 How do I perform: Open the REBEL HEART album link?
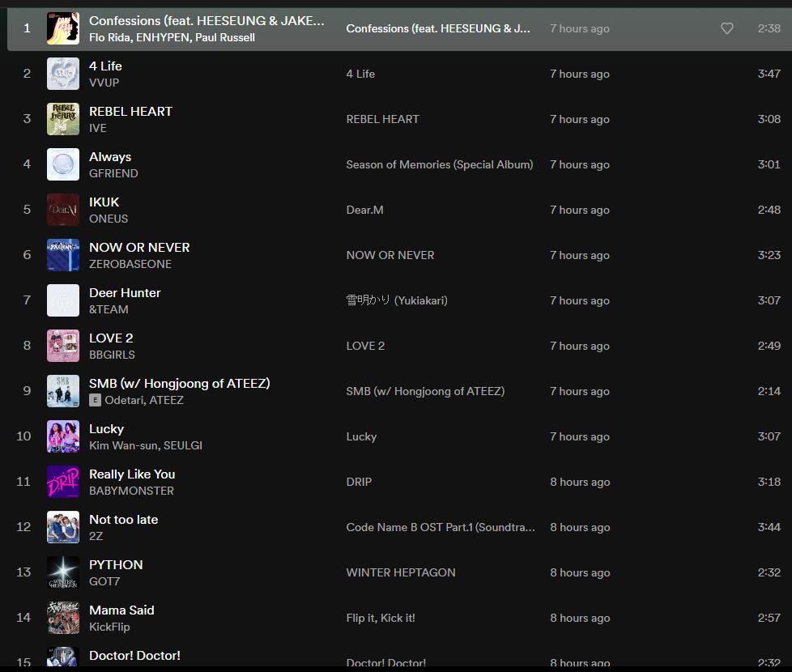(x=383, y=120)
